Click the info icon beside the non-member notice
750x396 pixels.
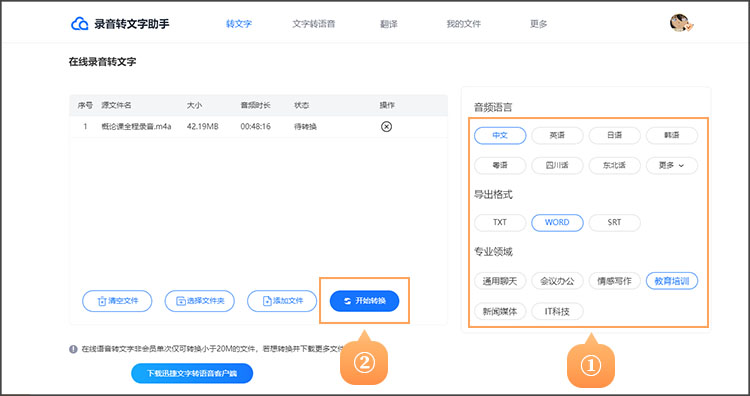73,349
